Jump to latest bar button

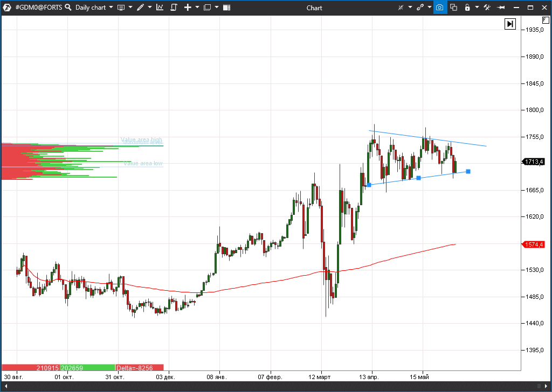510,24
